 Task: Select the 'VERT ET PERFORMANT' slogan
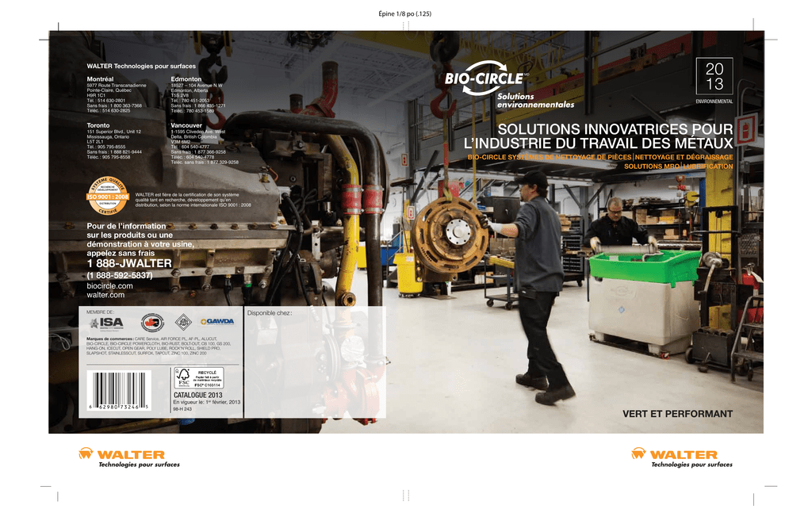[677, 414]
